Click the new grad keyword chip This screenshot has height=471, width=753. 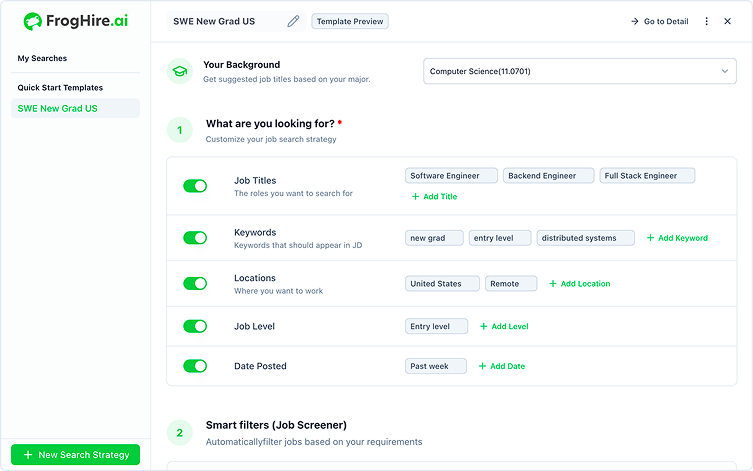point(434,238)
